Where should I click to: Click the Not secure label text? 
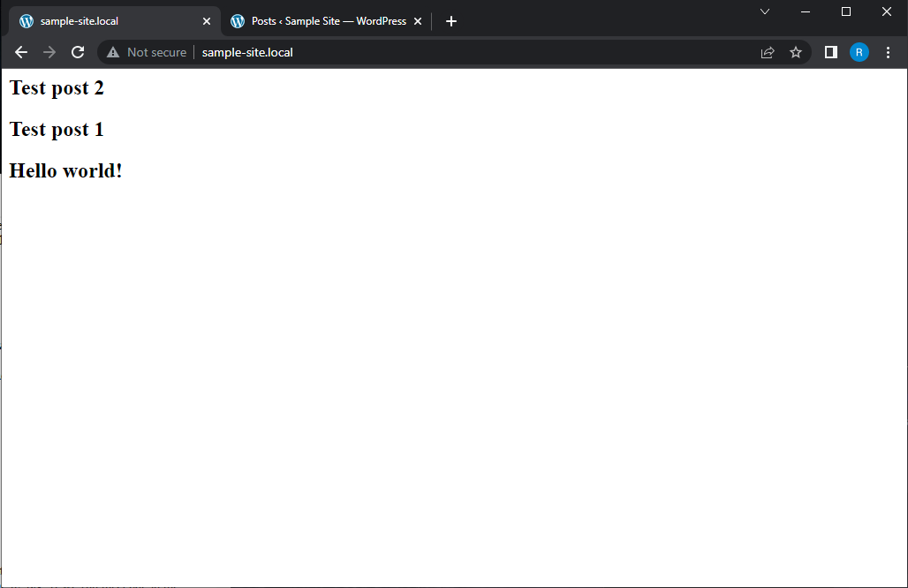point(157,53)
